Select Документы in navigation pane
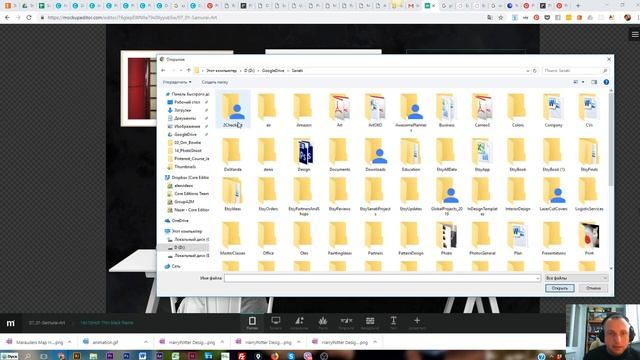Image resolution: width=640 pixels, height=360 pixels. pos(185,118)
